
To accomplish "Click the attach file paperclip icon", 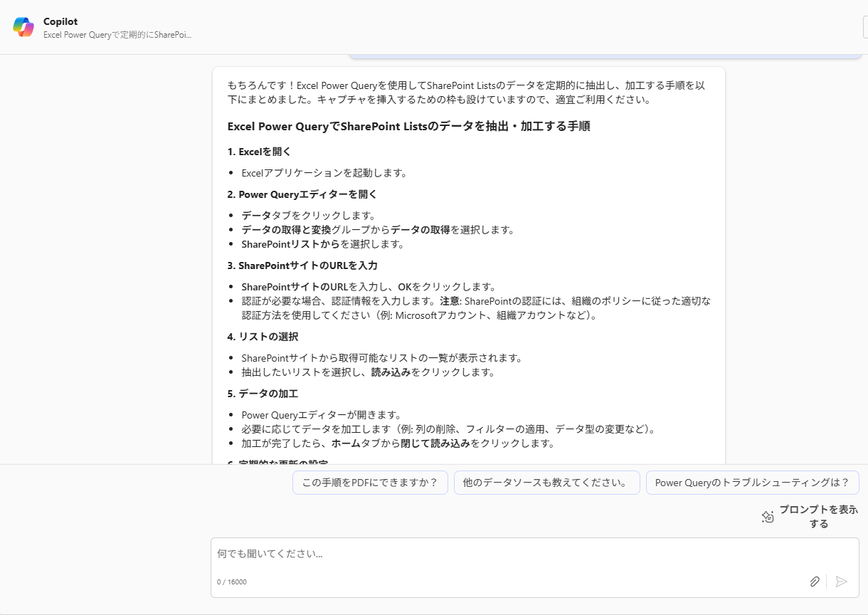I will [815, 582].
